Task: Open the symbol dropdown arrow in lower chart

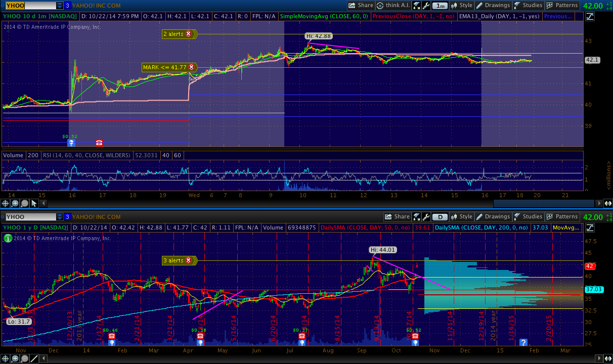Action: (x=60, y=217)
